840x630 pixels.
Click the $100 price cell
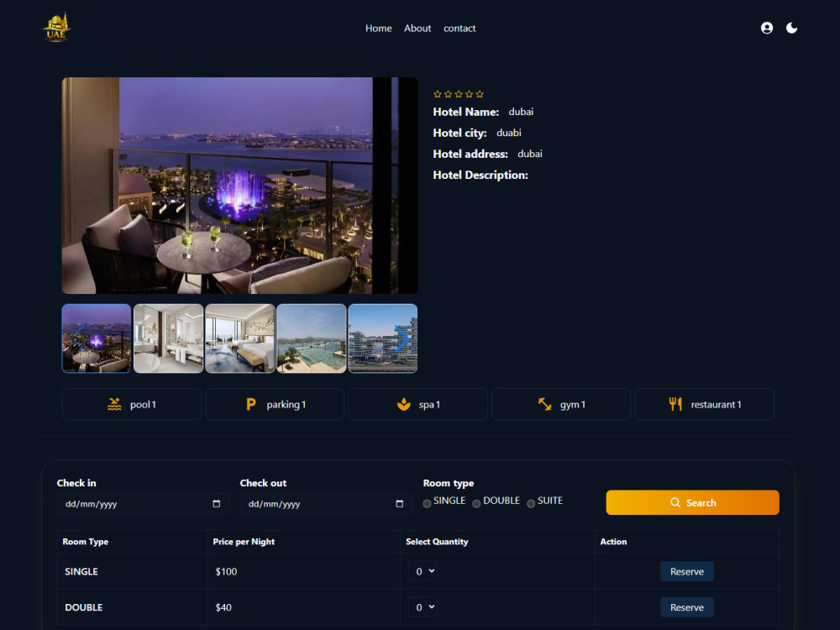[x=304, y=571]
